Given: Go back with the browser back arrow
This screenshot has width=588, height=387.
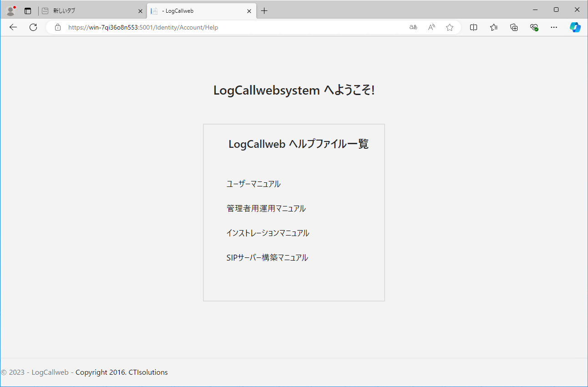Looking at the screenshot, I should (13, 27).
